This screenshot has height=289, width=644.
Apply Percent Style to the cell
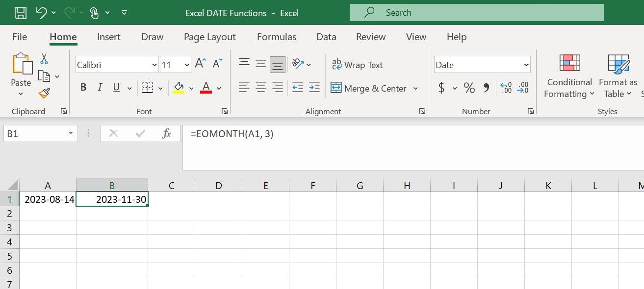[469, 88]
